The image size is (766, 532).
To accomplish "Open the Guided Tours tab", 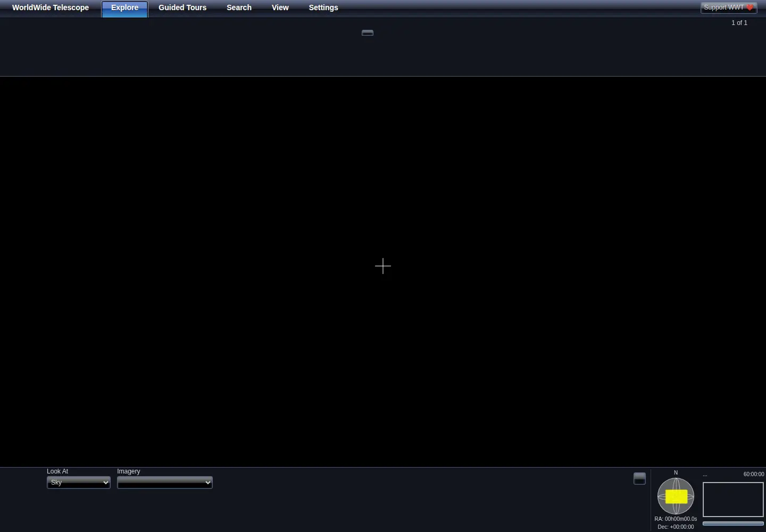I will click(182, 7).
